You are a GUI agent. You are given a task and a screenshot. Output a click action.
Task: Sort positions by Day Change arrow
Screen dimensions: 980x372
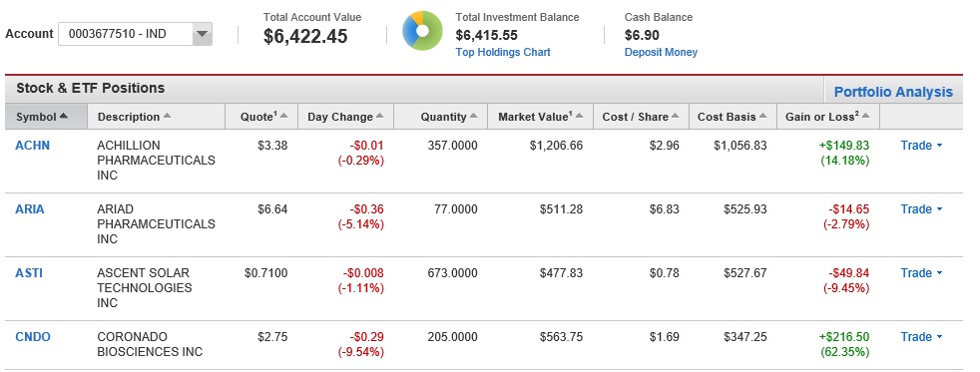[x=380, y=116]
